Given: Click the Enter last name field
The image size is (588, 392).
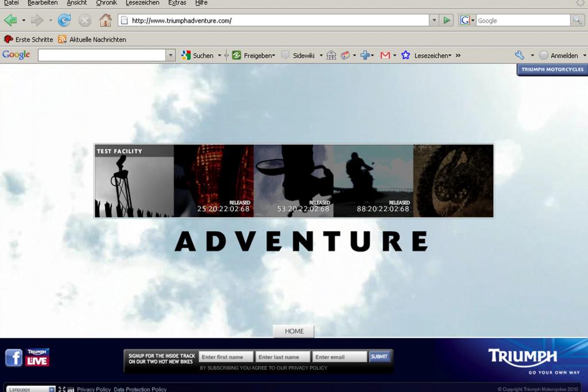Looking at the screenshot, I should (283, 357).
